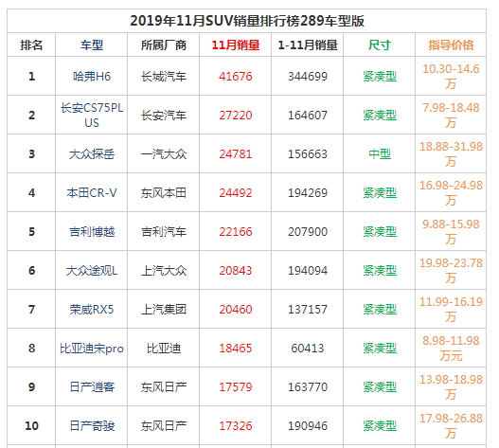
Task: Select the manufacturer cell '上汽大众'
Action: (x=164, y=271)
